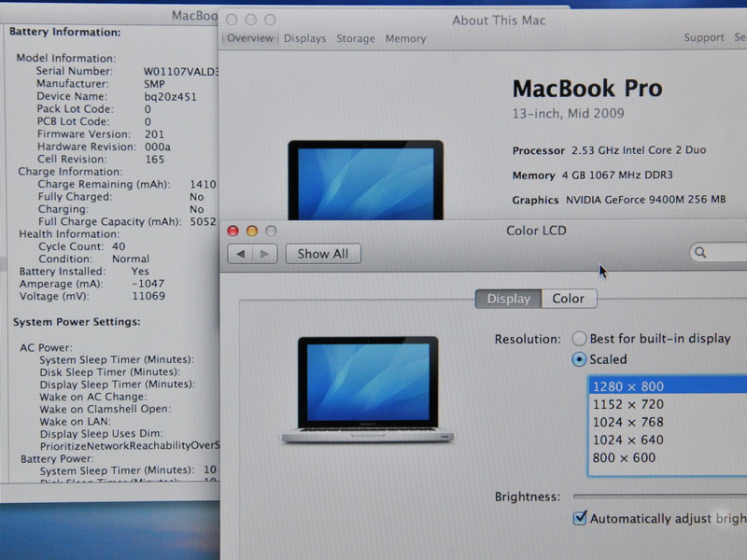This screenshot has width=747, height=560.
Task: Open the Storage tab
Action: point(355,38)
